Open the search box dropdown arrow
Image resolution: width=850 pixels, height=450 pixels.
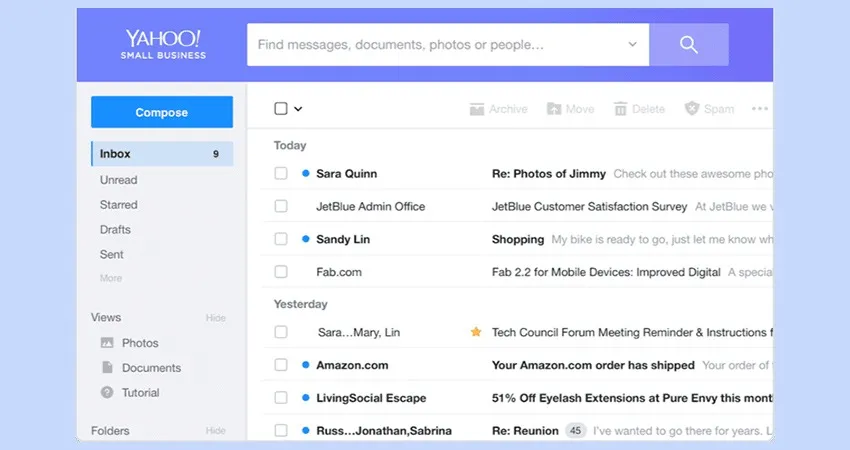coord(632,44)
